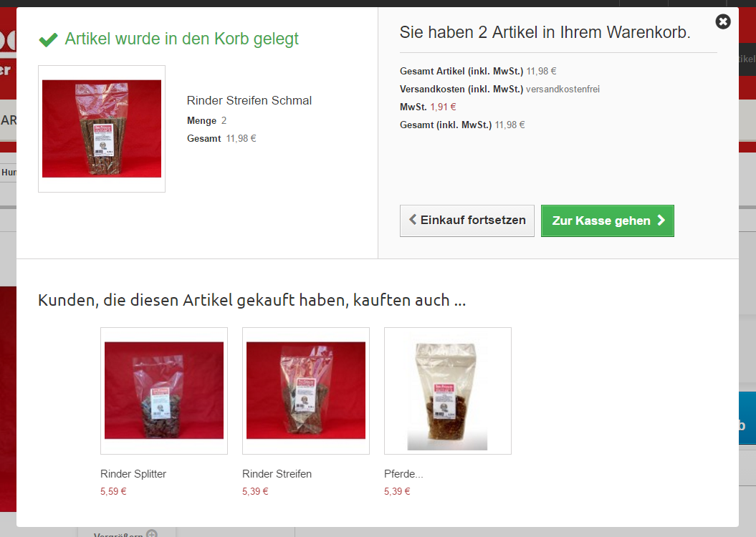
Task: Click the Rinder Streifen product name link
Action: [277, 474]
